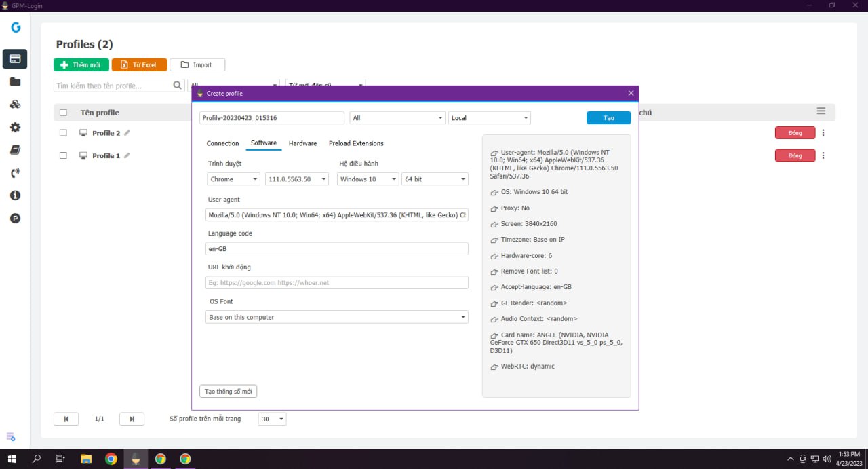Click Tạo thông số mới button
The width and height of the screenshot is (868, 469).
[x=229, y=392]
